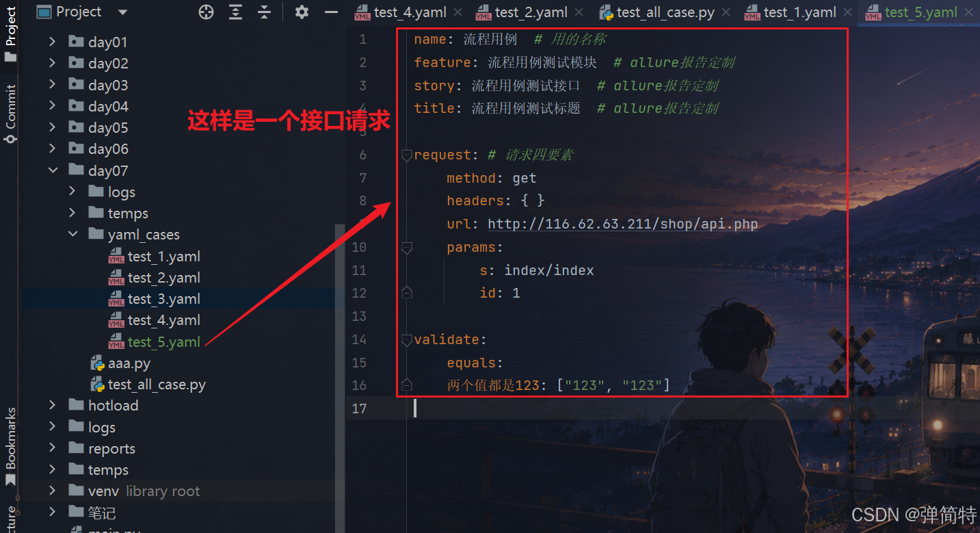Hide the Project tool window
The image size is (980, 533).
331,12
